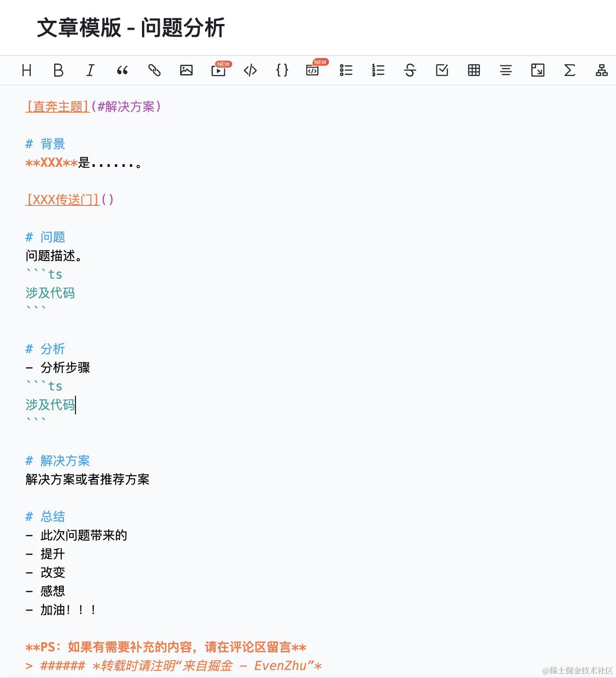Click the - 感想 list line
The height and width of the screenshot is (678, 616).
pos(45,591)
